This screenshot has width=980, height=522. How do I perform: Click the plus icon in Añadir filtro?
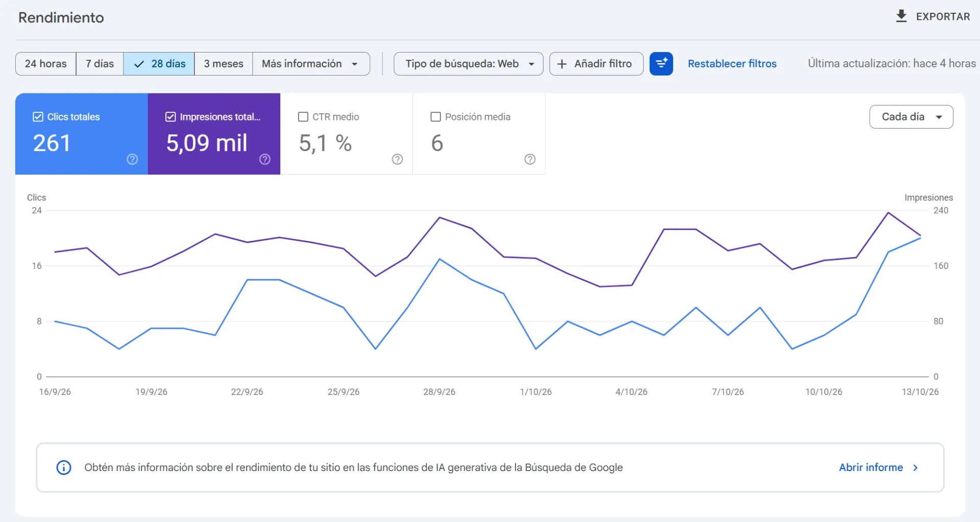pyautogui.click(x=562, y=64)
